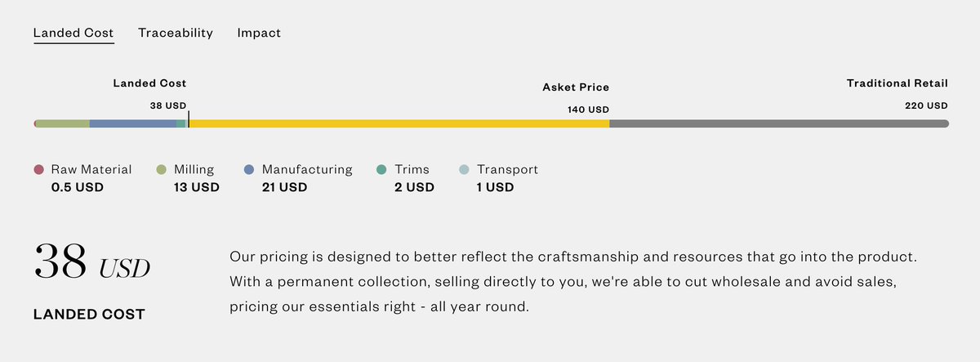This screenshot has height=362, width=980.
Task: Click the Raw Material red legend dot
Action: click(38, 170)
